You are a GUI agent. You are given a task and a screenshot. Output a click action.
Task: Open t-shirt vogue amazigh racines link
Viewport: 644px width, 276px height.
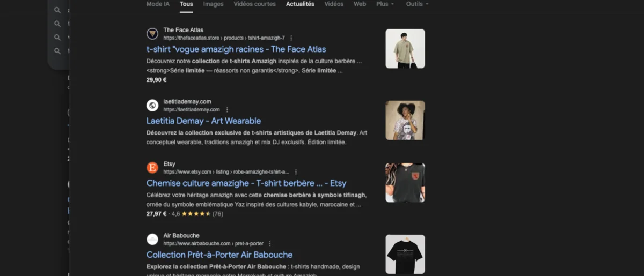(236, 49)
